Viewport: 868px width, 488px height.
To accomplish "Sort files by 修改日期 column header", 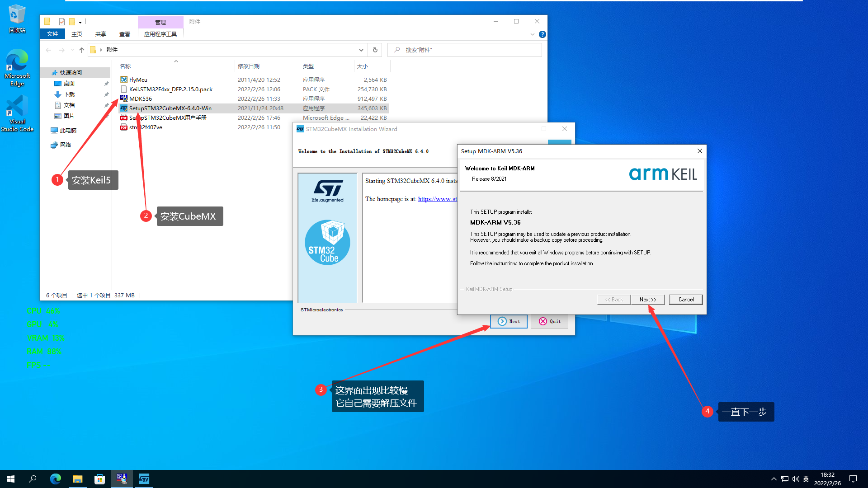I will click(249, 66).
